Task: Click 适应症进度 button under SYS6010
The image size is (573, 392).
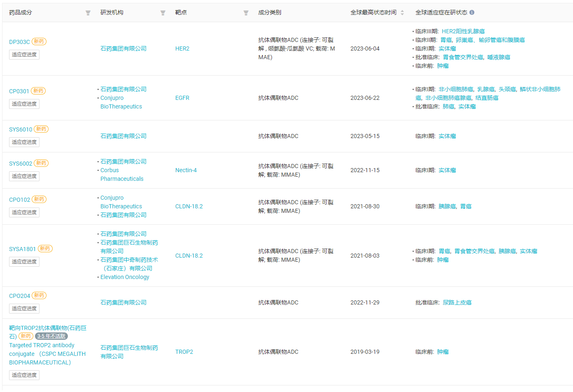Action: tap(24, 142)
